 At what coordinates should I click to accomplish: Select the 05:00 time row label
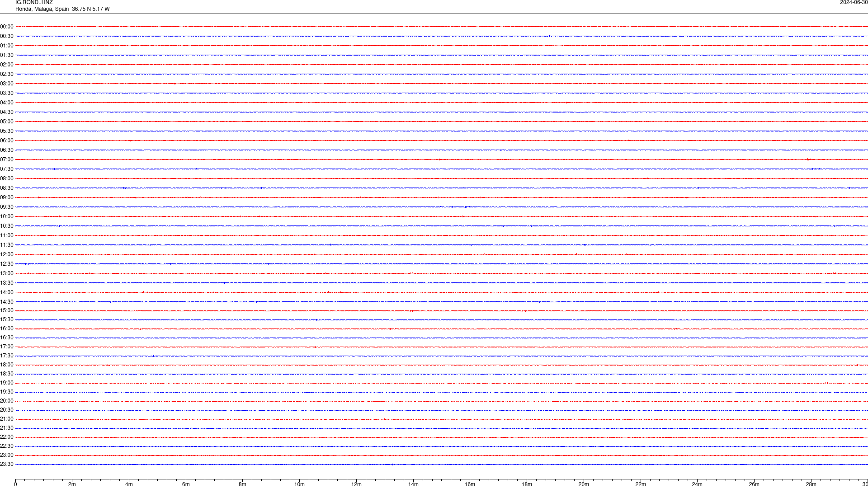pyautogui.click(x=7, y=122)
